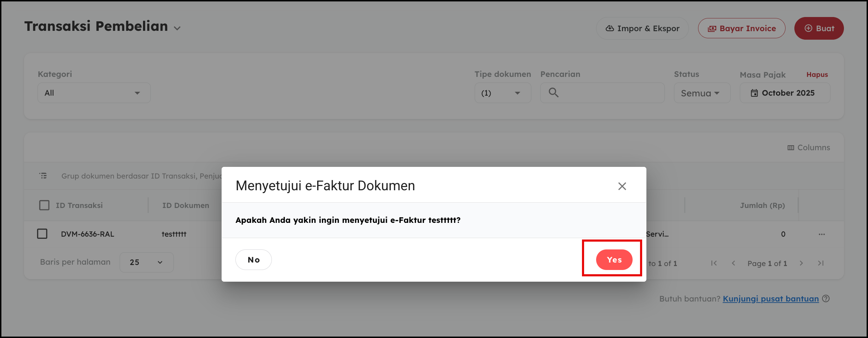The width and height of the screenshot is (868, 338).
Task: Click No to cancel e-Faktur approval
Action: click(x=253, y=260)
